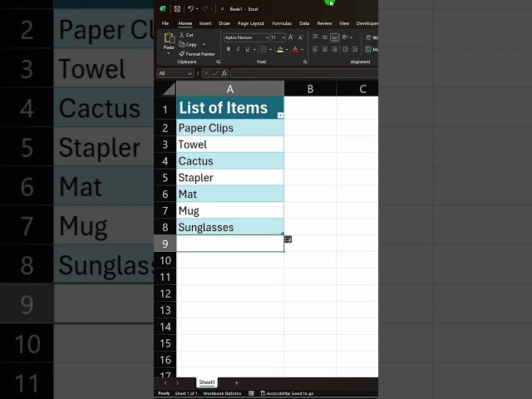
Task: Open the font color palette arrow
Action: (x=302, y=50)
